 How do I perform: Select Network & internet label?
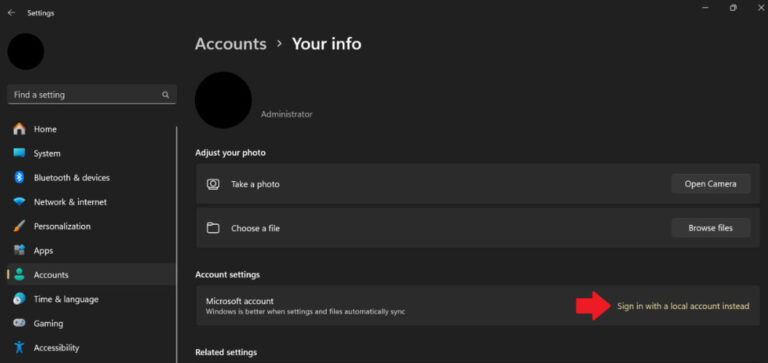coord(70,202)
